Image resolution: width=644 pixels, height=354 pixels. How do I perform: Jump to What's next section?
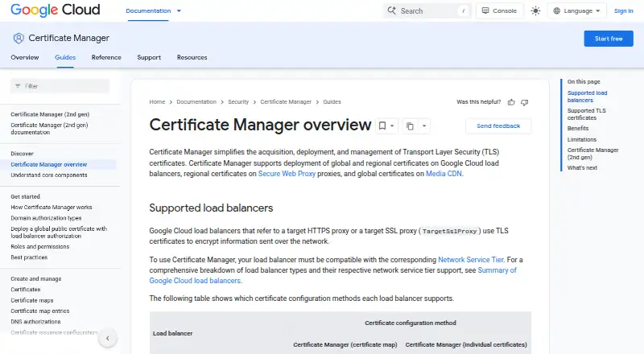(x=582, y=168)
